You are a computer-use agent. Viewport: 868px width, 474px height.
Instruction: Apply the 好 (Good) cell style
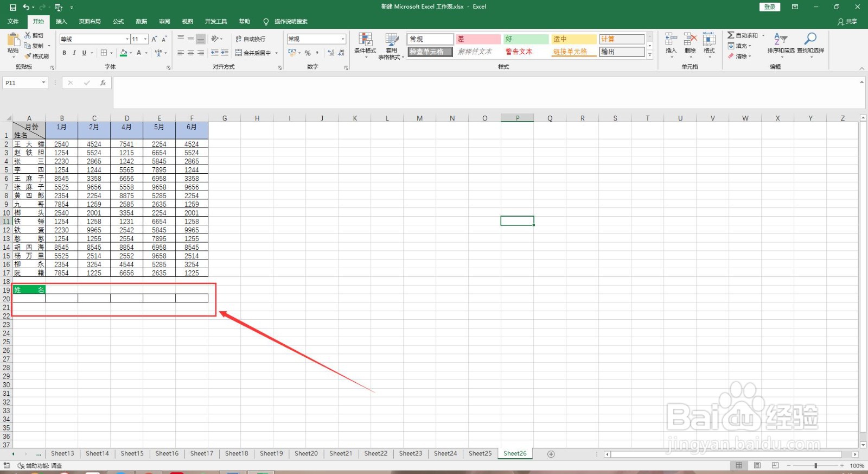coord(526,39)
